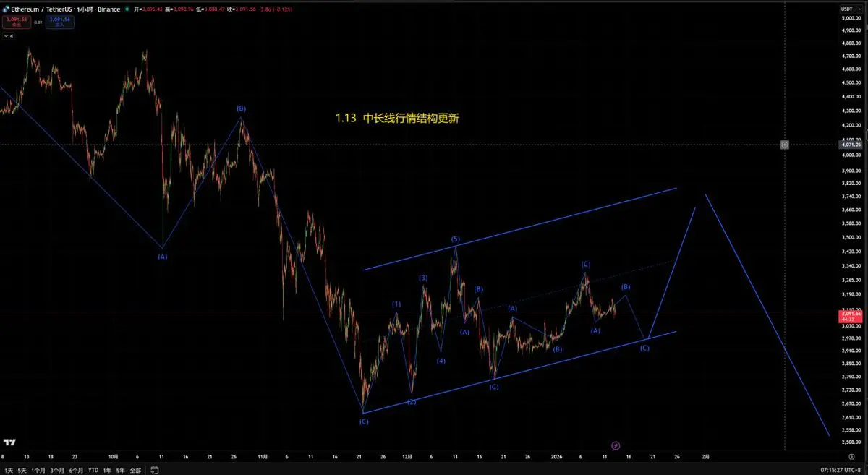The height and width of the screenshot is (475, 868).
Task: Select the 1年 time range
Action: [x=107, y=470]
